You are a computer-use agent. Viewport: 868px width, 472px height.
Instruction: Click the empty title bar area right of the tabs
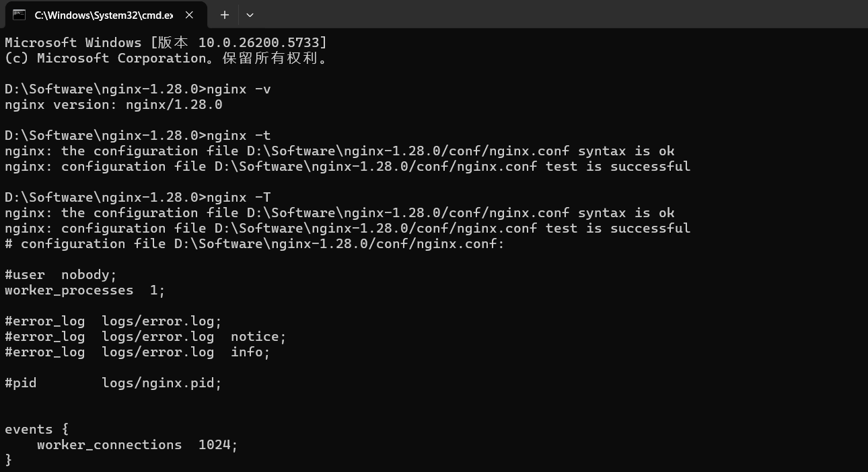click(538, 15)
